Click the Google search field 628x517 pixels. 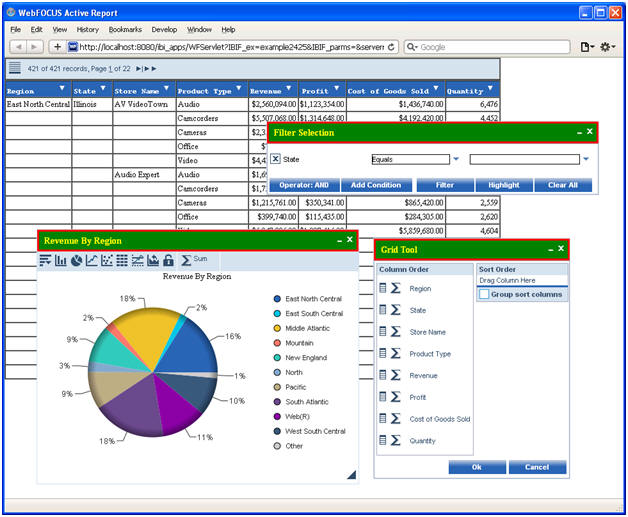click(x=487, y=47)
